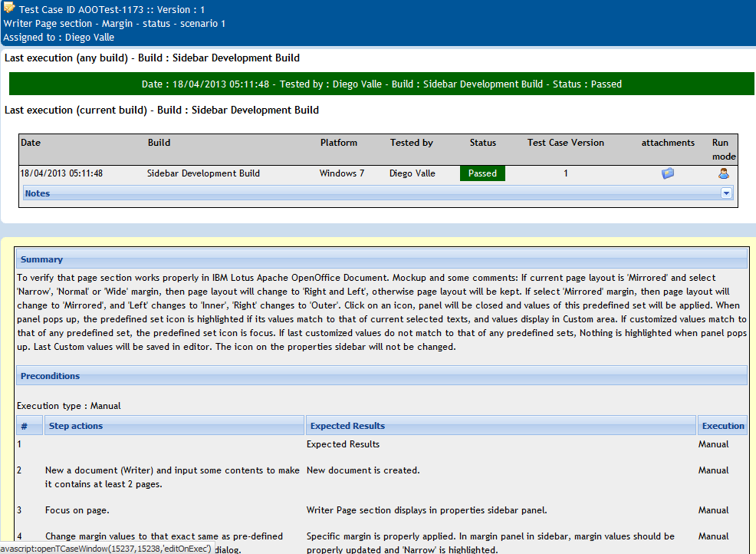Collapse the Summary section header
The width and height of the screenshot is (756, 554).
(x=382, y=259)
